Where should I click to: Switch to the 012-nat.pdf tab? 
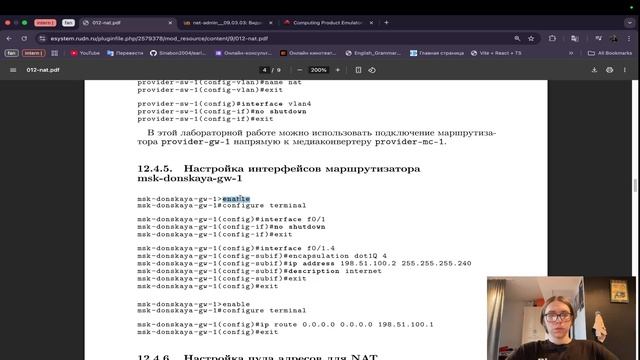pyautogui.click(x=127, y=23)
